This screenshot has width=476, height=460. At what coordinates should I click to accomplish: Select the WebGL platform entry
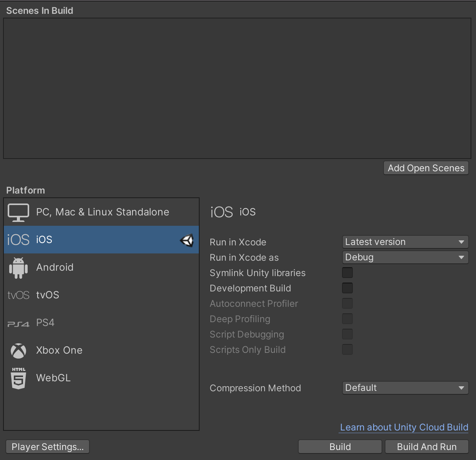point(53,378)
